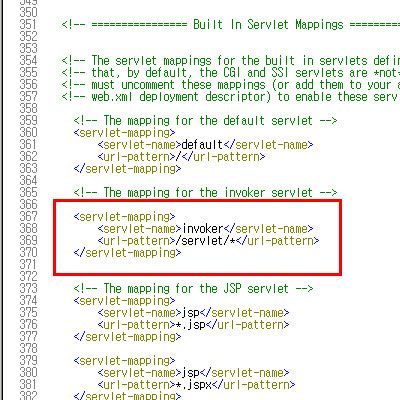
Task: Click line number 372 in gutter
Action: (28, 277)
